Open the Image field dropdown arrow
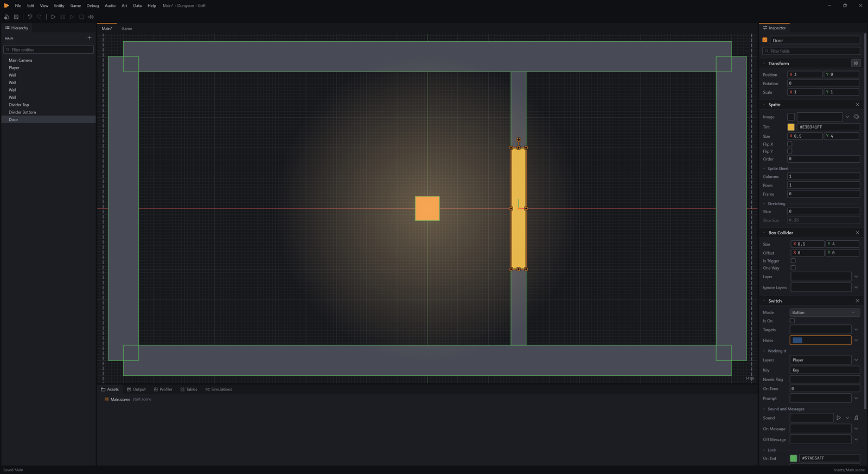This screenshot has width=868, height=474. [x=847, y=117]
